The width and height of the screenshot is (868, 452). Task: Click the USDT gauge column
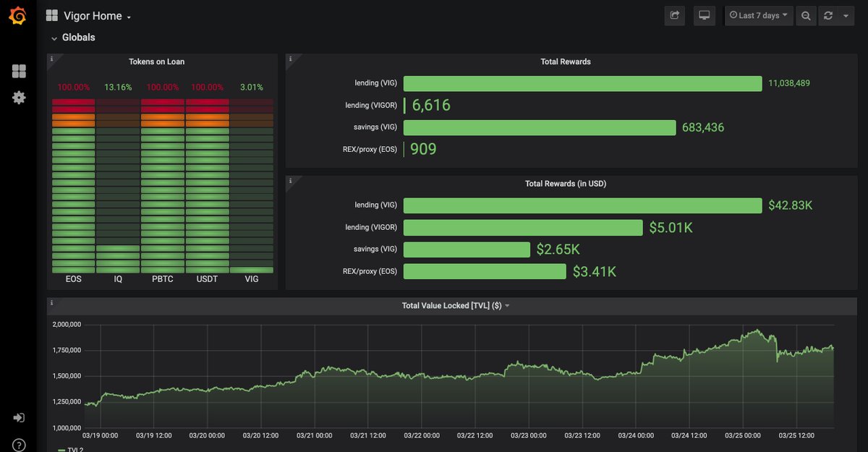pos(208,186)
